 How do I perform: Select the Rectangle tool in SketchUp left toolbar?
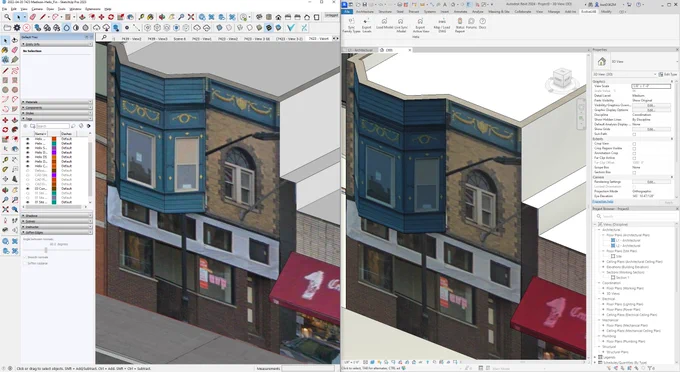pyautogui.click(x=5, y=80)
